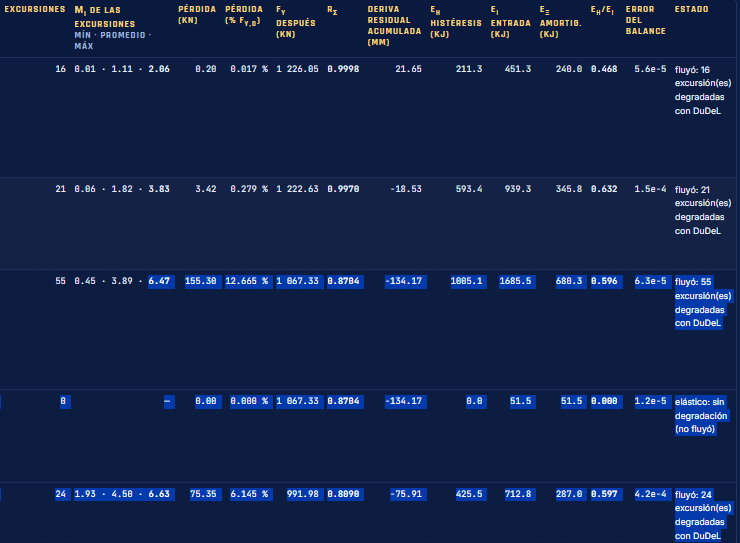Select the damping value 345.8
This screenshot has height=543, width=740.
point(569,189)
